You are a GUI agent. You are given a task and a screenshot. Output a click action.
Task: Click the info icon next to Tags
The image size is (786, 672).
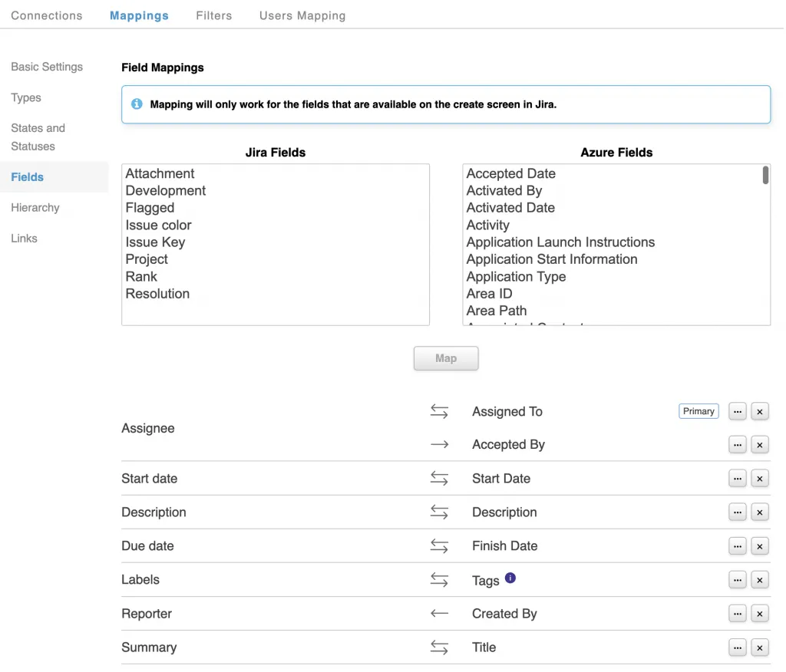pos(510,578)
